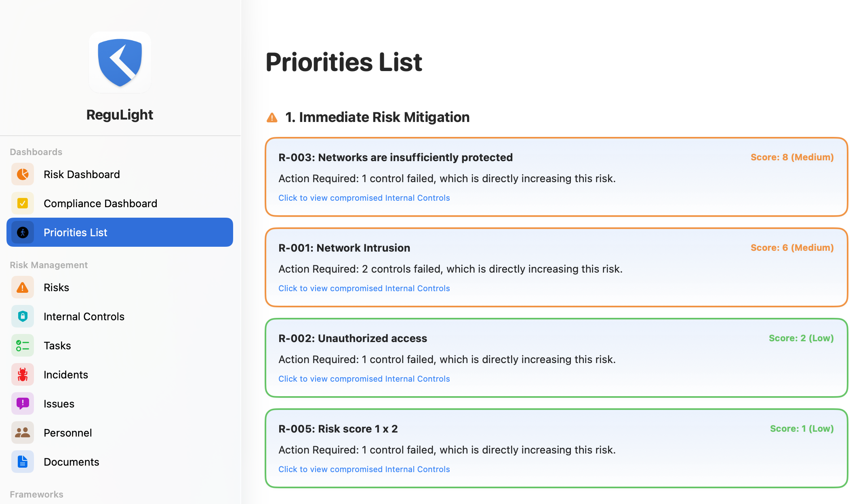
Task: Click the Risks warning triangle icon
Action: point(23,288)
